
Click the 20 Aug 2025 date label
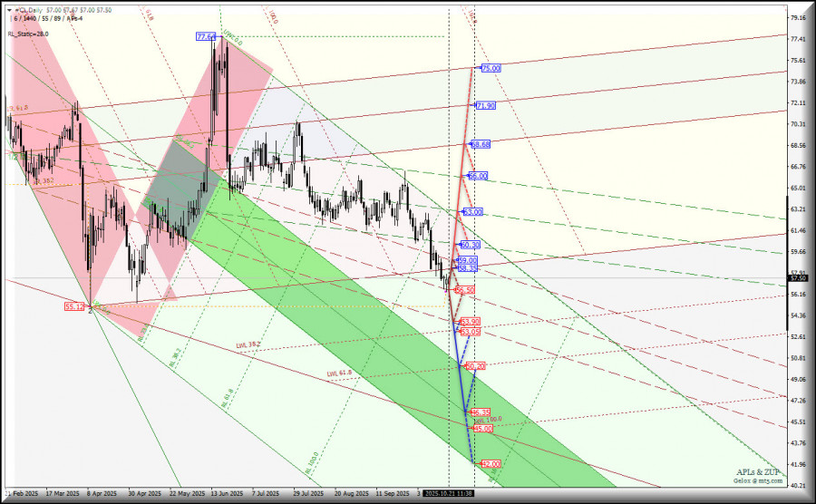coord(351,493)
